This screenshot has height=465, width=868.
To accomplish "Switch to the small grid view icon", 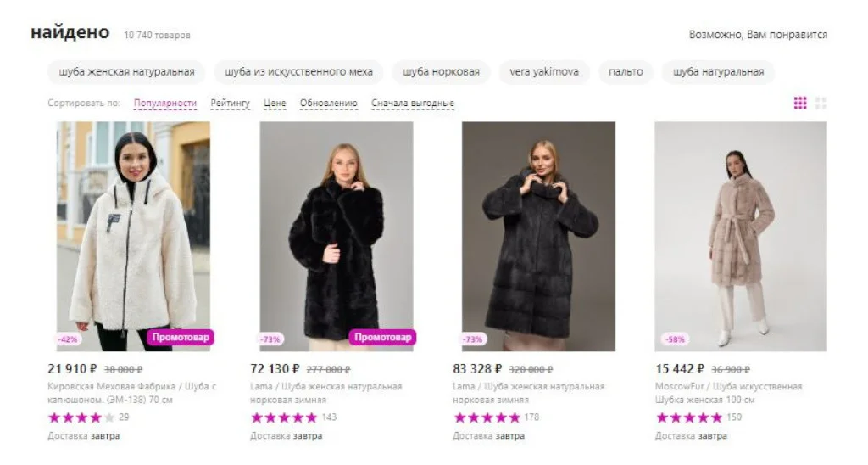I will pos(800,104).
